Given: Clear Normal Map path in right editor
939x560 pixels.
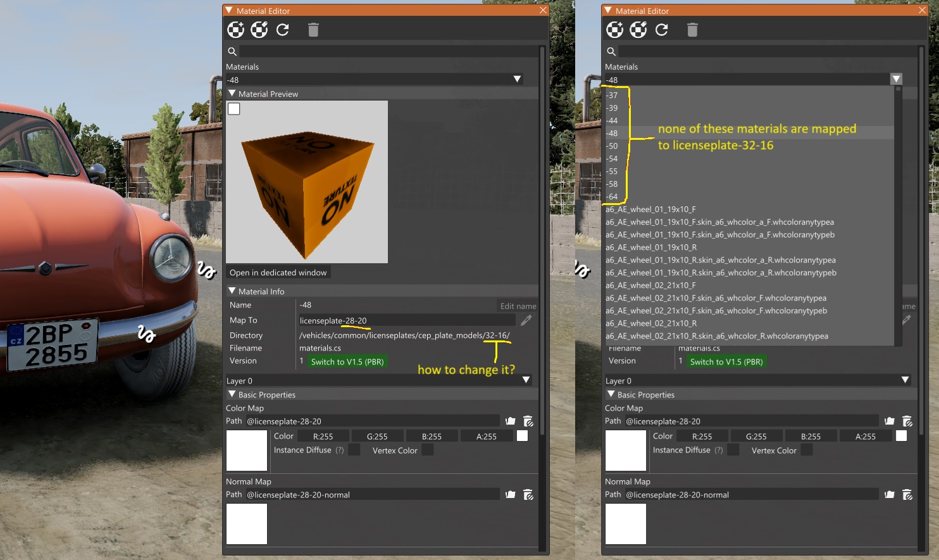Looking at the screenshot, I should [907, 495].
